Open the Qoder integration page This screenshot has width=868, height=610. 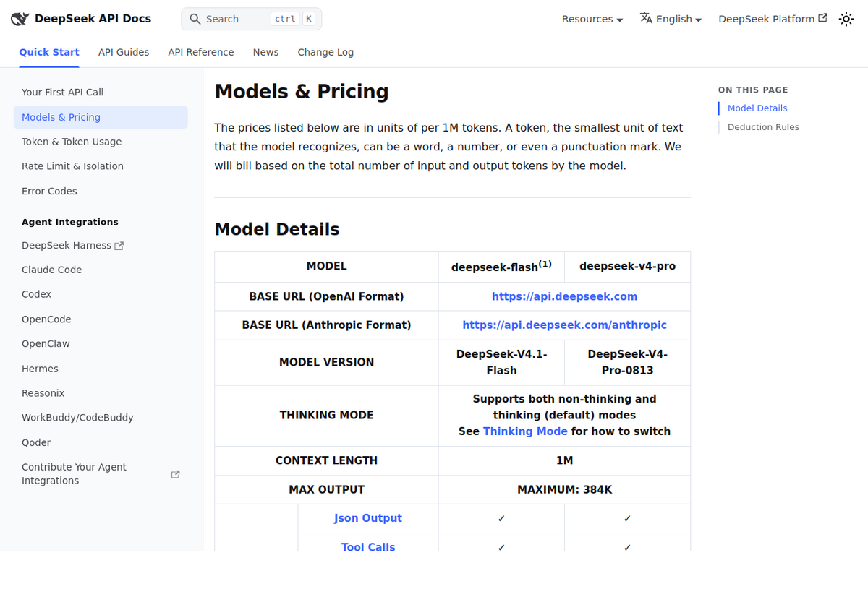[101, 442]
